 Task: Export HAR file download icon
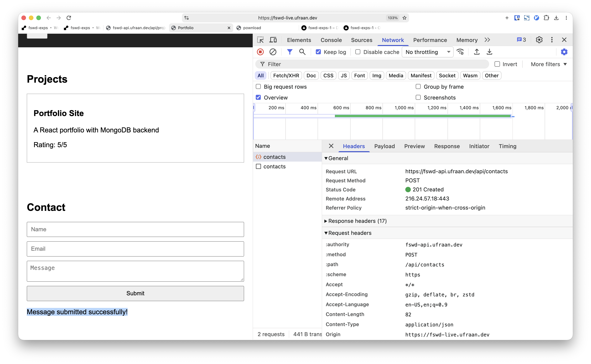[x=489, y=52]
